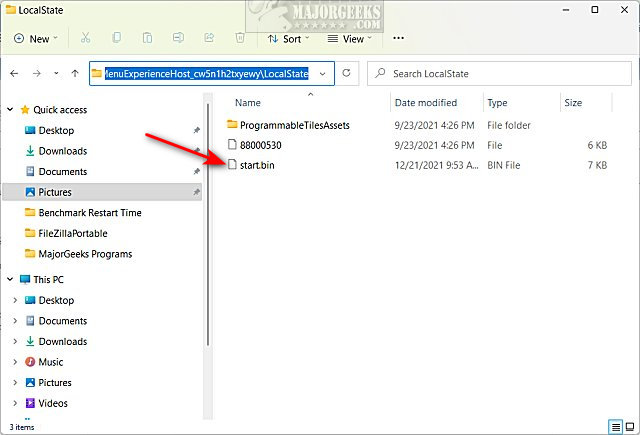This screenshot has height=435, width=640.
Task: Select Downloads in Quick access
Action: (x=63, y=151)
